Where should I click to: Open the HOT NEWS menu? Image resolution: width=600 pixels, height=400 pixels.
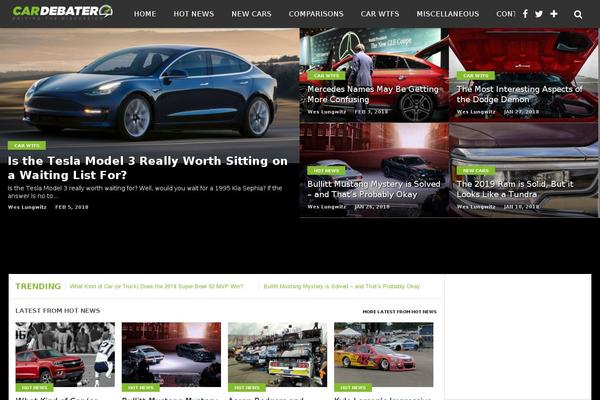pyautogui.click(x=194, y=14)
